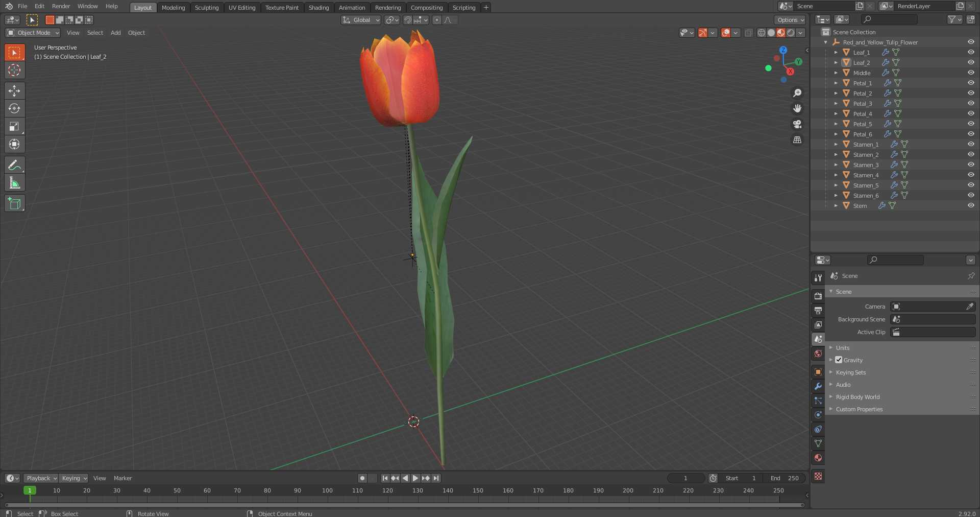Hide the Stem object
980x517 pixels.
coord(970,205)
